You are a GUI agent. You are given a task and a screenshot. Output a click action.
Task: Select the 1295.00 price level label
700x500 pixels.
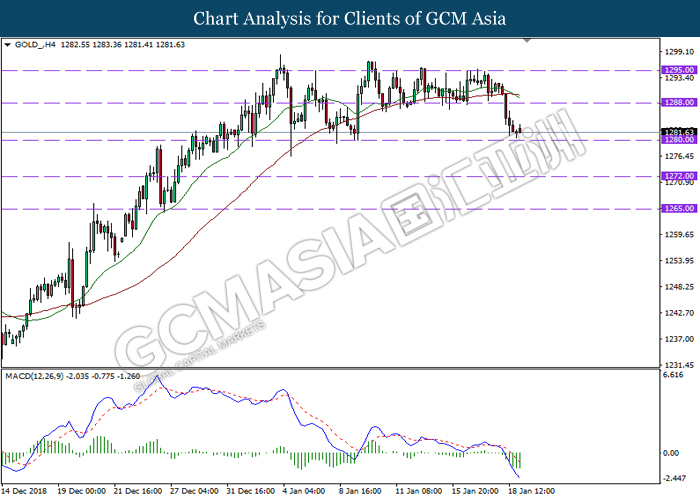679,70
